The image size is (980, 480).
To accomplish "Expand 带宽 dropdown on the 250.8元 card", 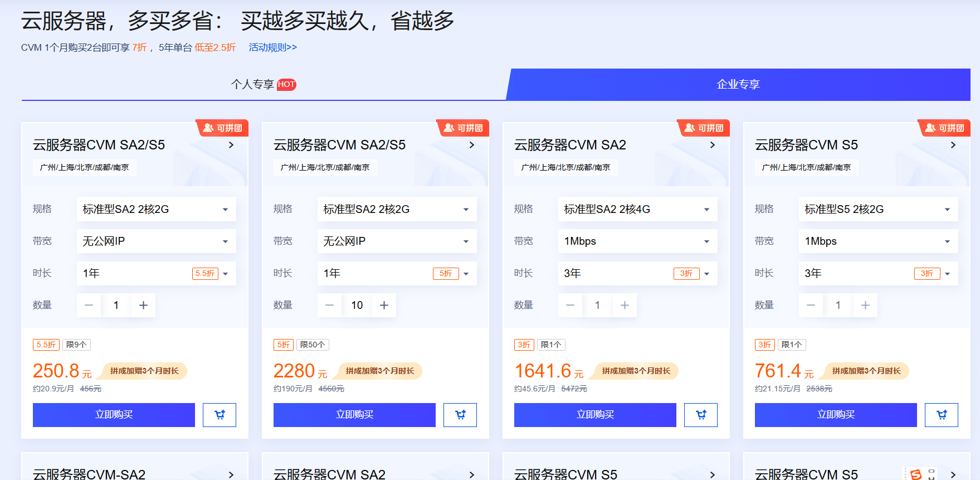I will click(157, 241).
